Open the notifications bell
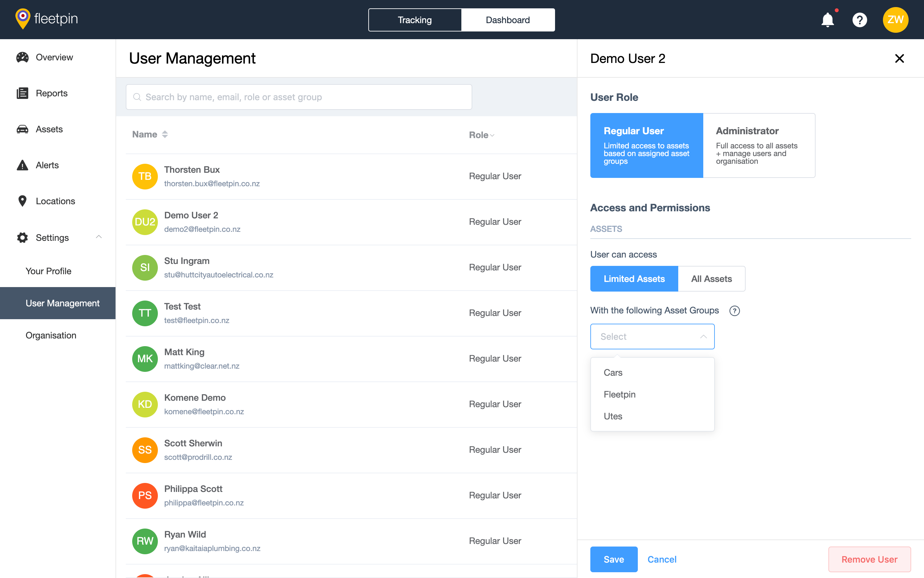This screenshot has height=578, width=924. [x=827, y=20]
